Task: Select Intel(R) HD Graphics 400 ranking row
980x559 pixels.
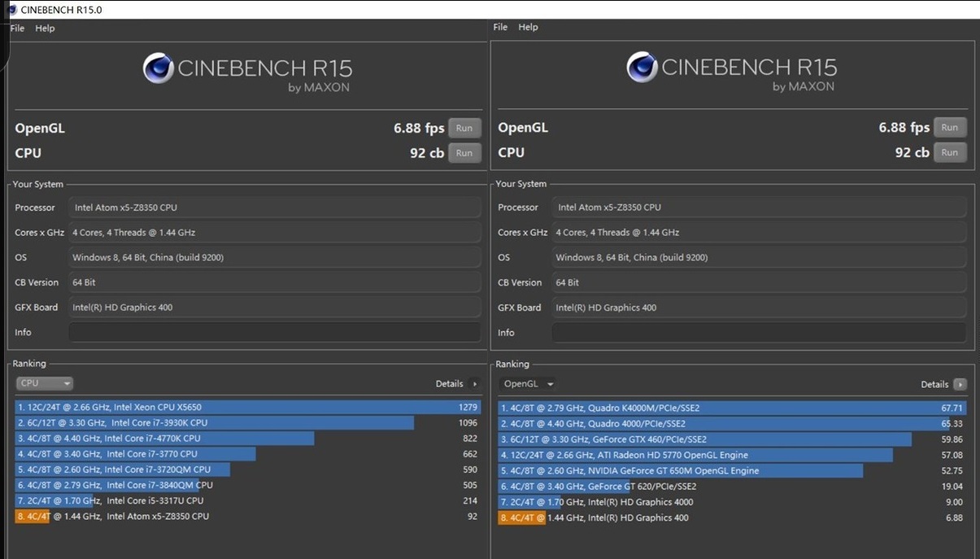Action: point(732,518)
